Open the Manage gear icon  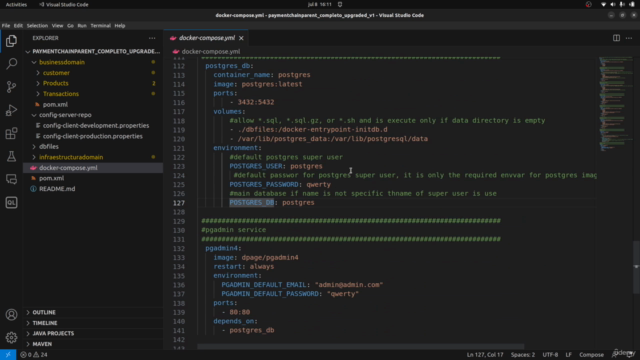pyautogui.click(x=11, y=338)
